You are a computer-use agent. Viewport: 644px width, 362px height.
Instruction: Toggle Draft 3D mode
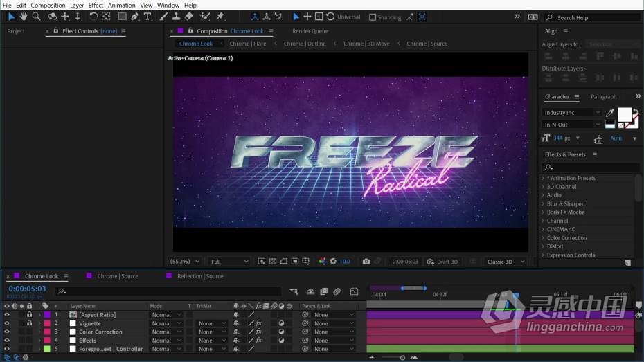click(442, 262)
